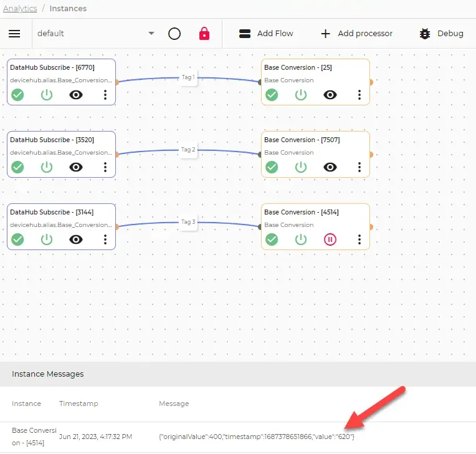Image resolution: width=476 pixels, height=454 pixels.
Task: Toggle power on DataHub Subscribe [3520]
Action: click(47, 167)
